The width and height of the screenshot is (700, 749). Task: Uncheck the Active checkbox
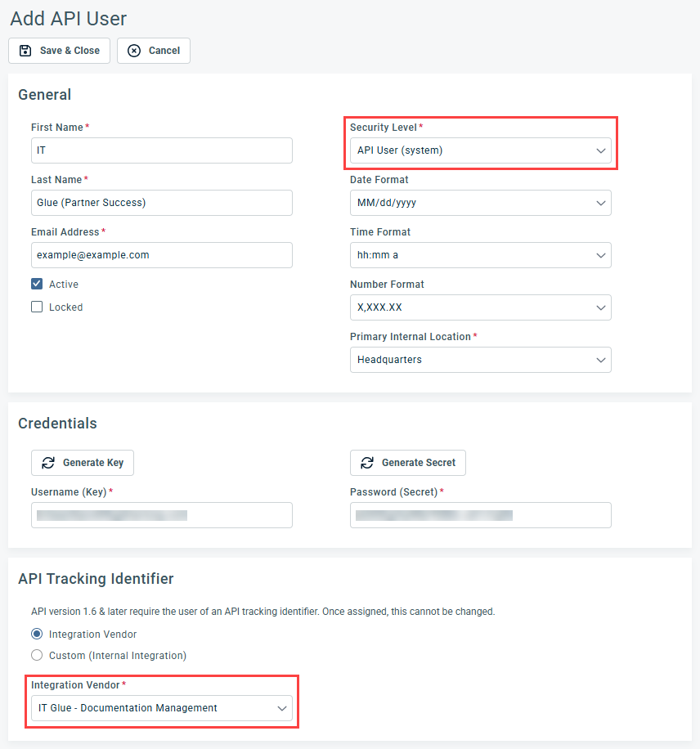pos(37,285)
